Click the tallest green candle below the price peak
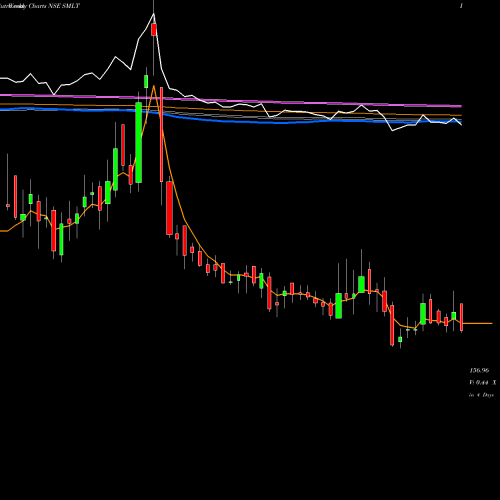The width and height of the screenshot is (500, 500). point(139,142)
